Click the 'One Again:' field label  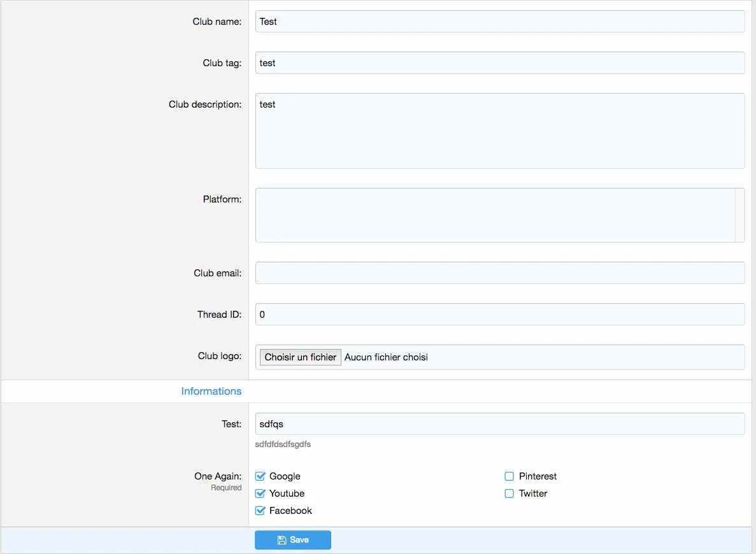point(218,476)
